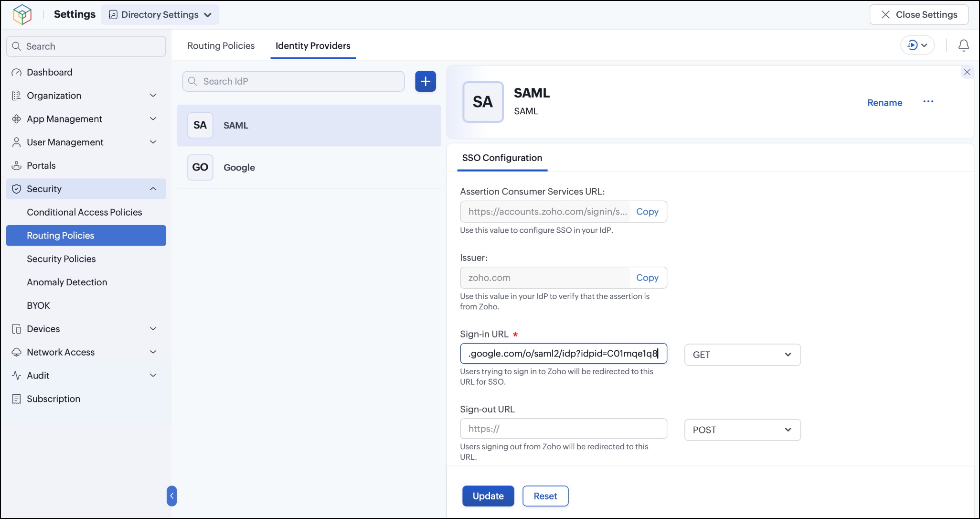Expand the Network Access section

(x=153, y=352)
